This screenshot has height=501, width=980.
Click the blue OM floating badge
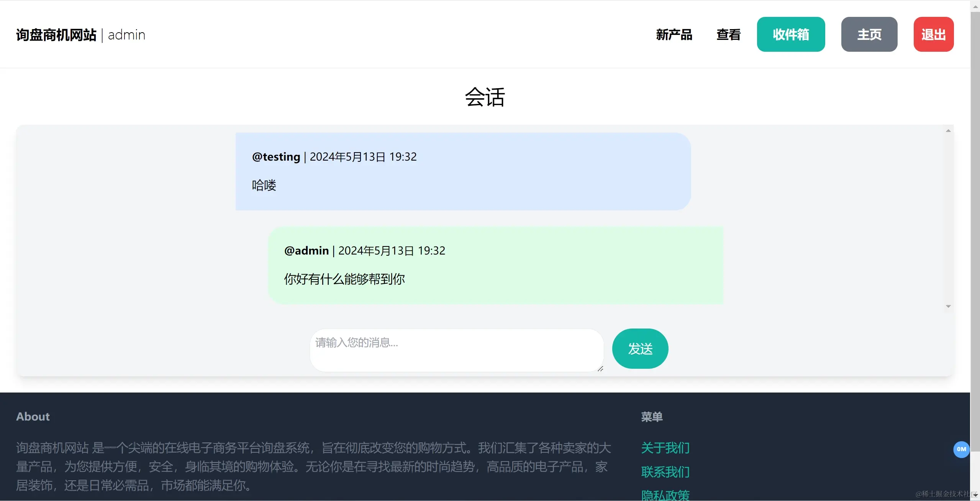pos(961,449)
